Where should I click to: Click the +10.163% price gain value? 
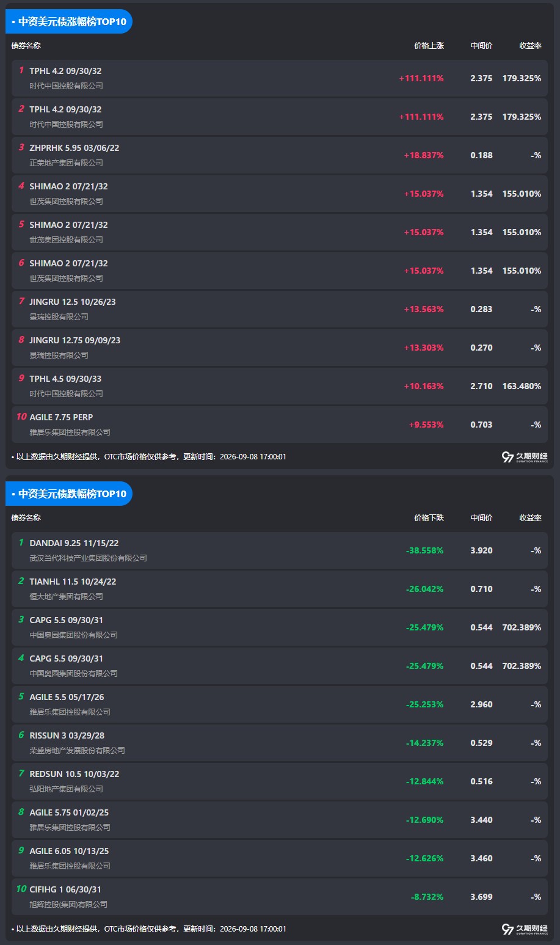424,386
